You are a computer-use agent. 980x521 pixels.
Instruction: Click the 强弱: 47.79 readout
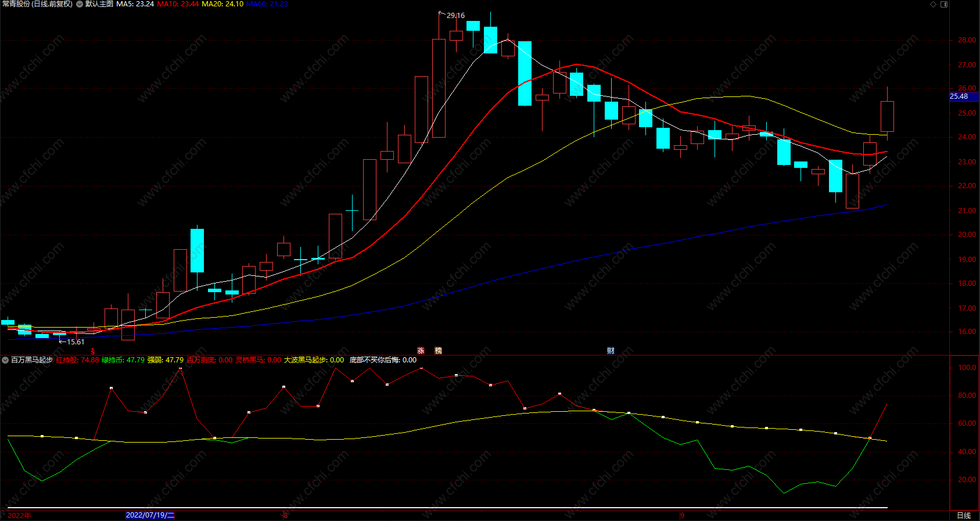pos(166,360)
